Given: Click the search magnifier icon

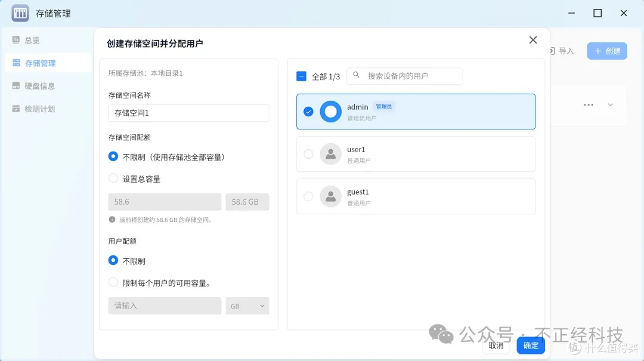Looking at the screenshot, I should click(x=356, y=75).
